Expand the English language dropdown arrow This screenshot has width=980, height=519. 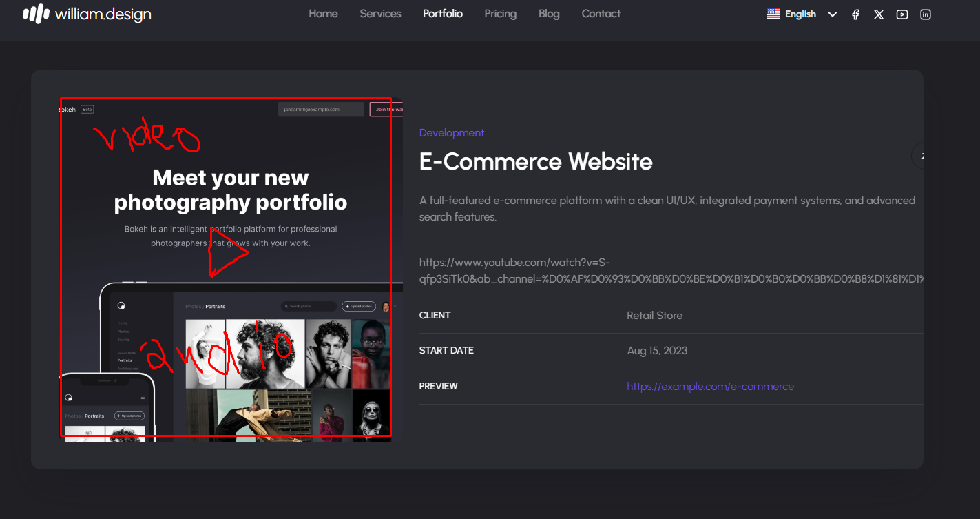833,14
